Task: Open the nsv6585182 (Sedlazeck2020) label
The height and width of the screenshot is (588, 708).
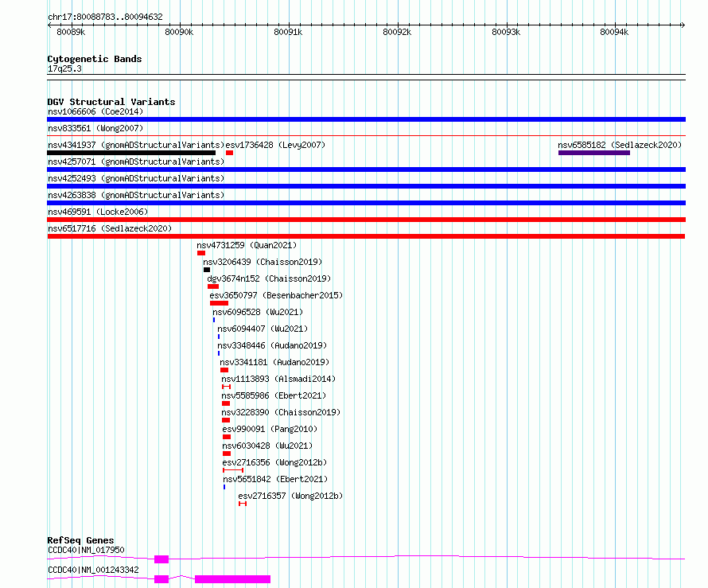Action: (x=620, y=145)
